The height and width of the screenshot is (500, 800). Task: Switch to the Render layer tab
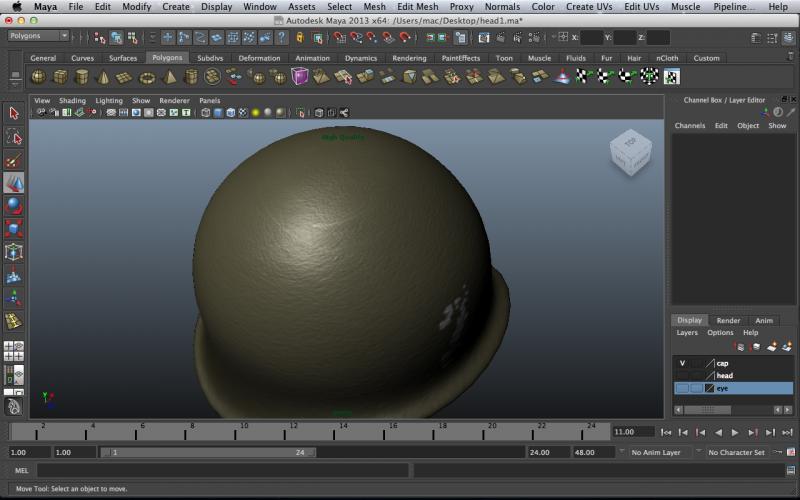[728, 320]
